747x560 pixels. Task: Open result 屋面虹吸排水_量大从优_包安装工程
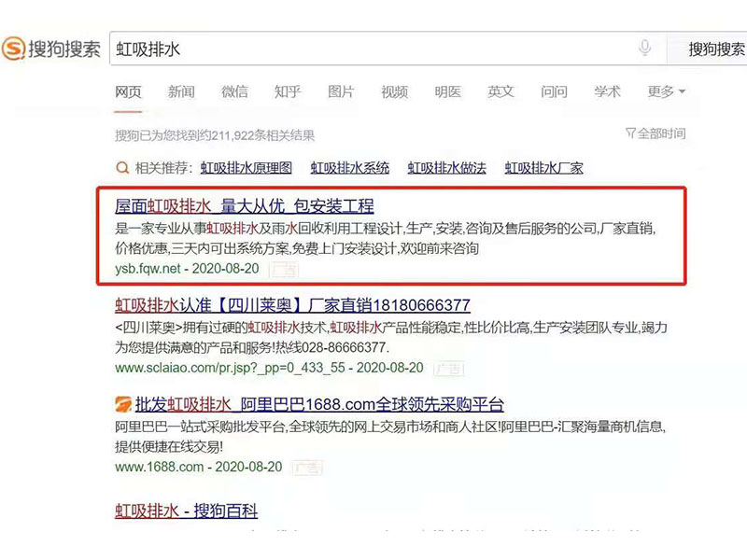(245, 206)
